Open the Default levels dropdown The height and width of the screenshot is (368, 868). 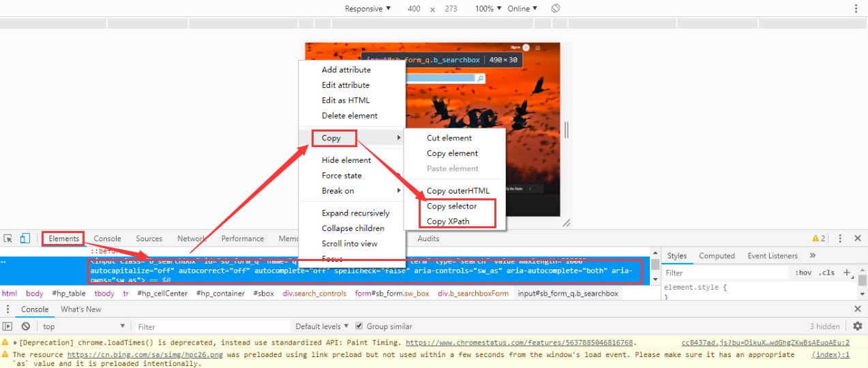[323, 326]
